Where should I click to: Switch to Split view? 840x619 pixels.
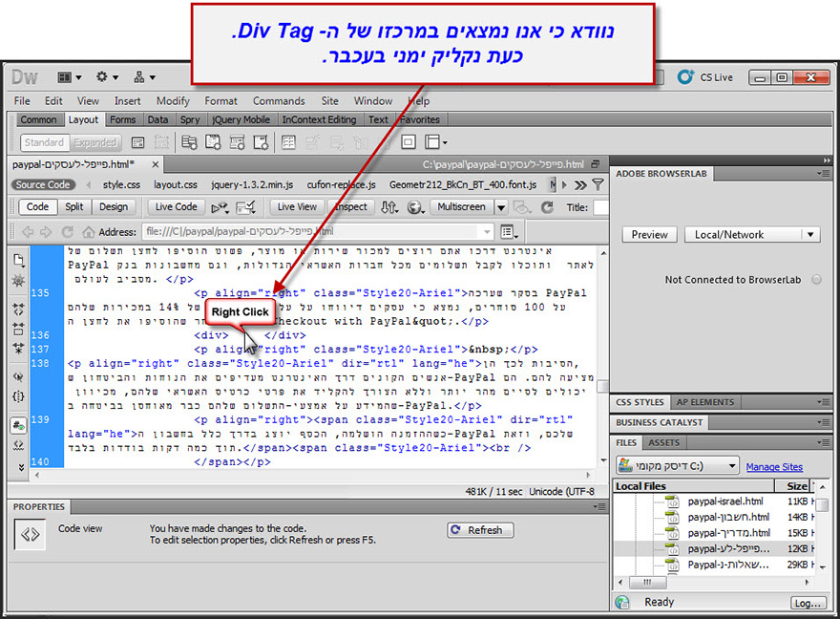coord(74,207)
